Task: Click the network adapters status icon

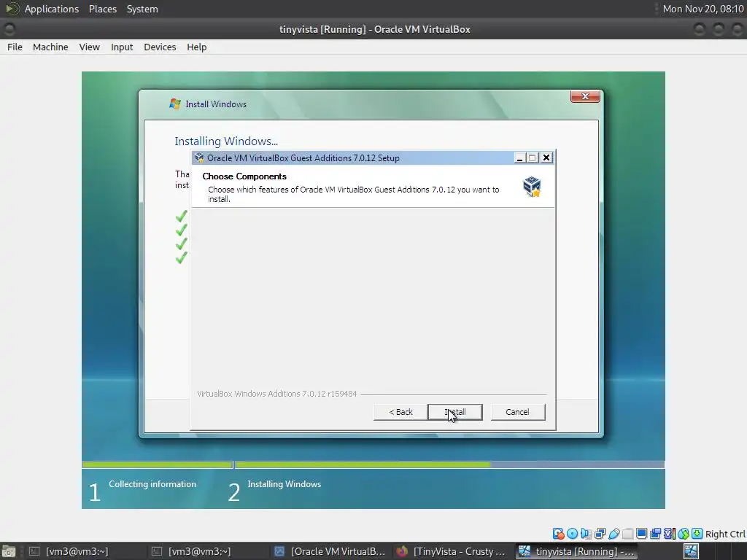Action: (600, 534)
